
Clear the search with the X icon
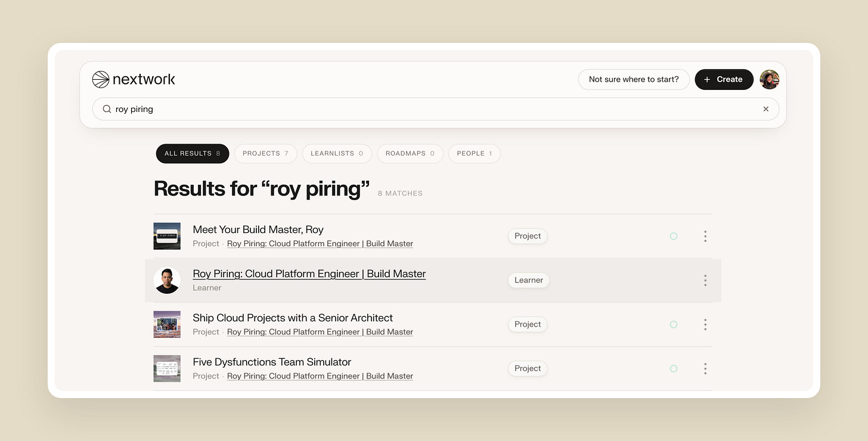tap(766, 109)
